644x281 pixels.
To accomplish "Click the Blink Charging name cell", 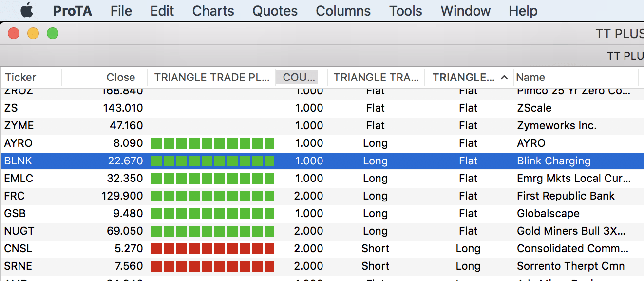I will click(554, 161).
